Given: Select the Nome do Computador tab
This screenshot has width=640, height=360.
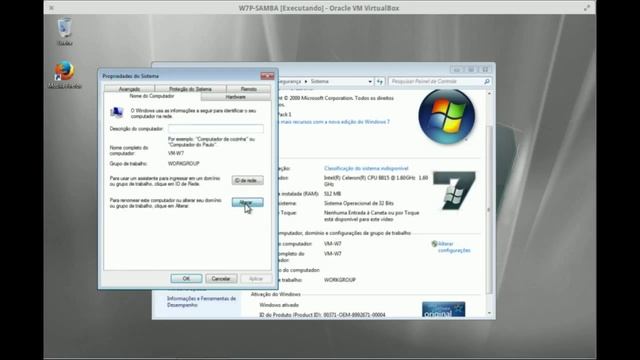Looking at the screenshot, I should coord(152,96).
